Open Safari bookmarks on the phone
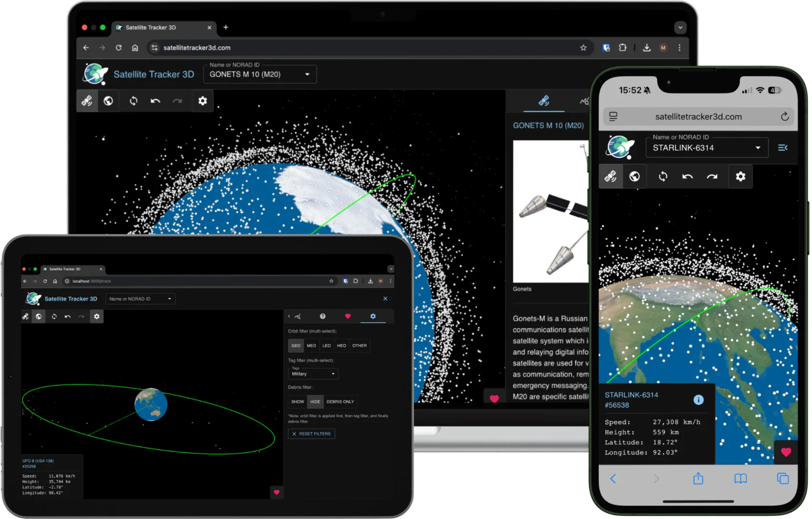The height and width of the screenshot is (519, 812). (740, 479)
